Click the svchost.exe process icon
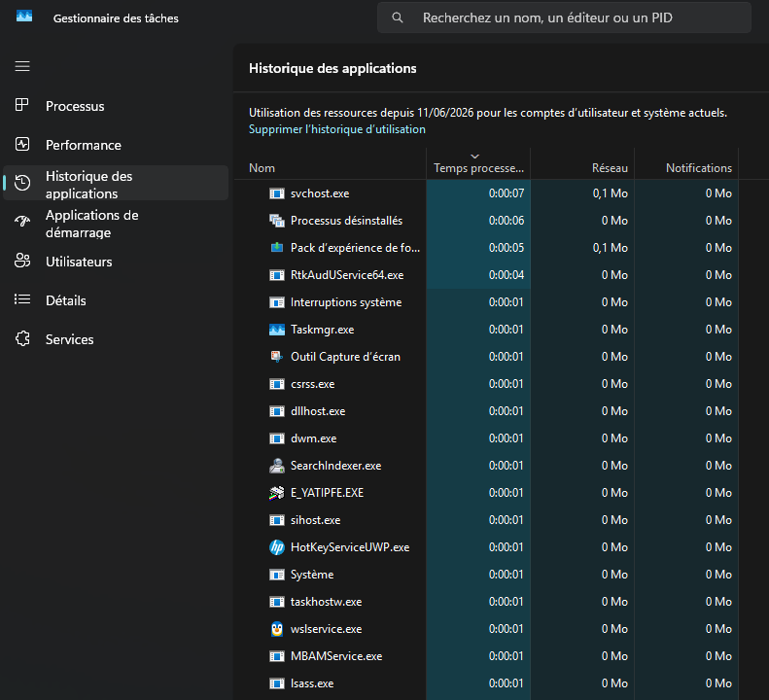Image resolution: width=769 pixels, height=700 pixels. (x=277, y=193)
